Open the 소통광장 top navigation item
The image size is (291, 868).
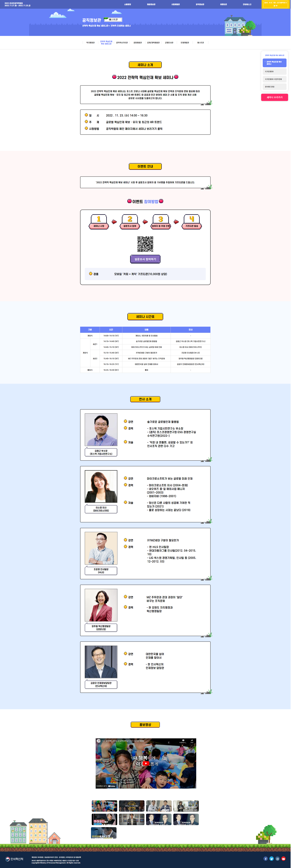[x=128, y=4]
